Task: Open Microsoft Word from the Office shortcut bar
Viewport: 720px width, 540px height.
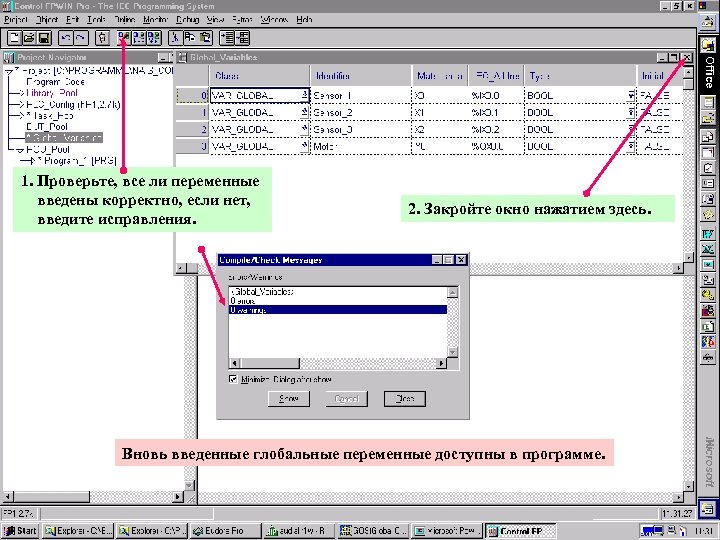Action: (708, 234)
